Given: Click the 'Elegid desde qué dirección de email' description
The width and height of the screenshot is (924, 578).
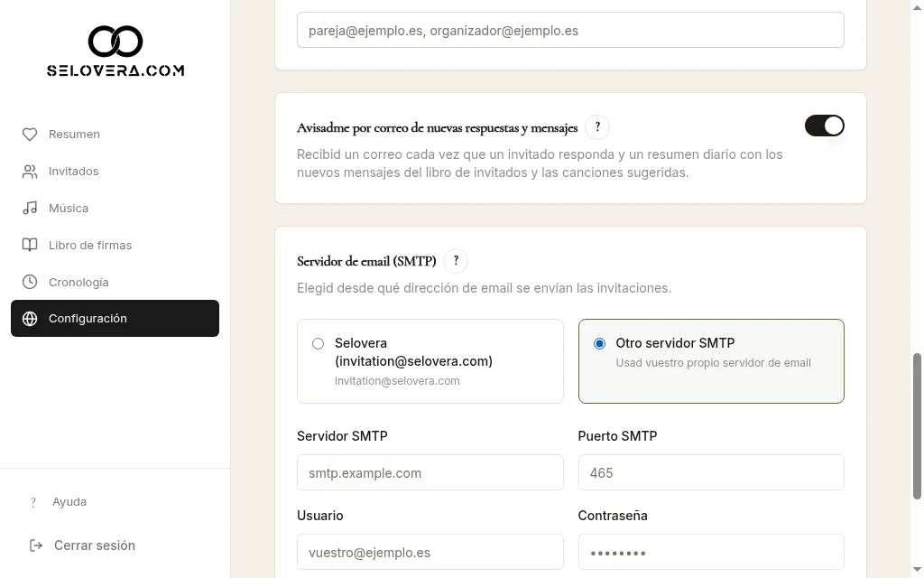Looking at the screenshot, I should pyautogui.click(x=484, y=288).
